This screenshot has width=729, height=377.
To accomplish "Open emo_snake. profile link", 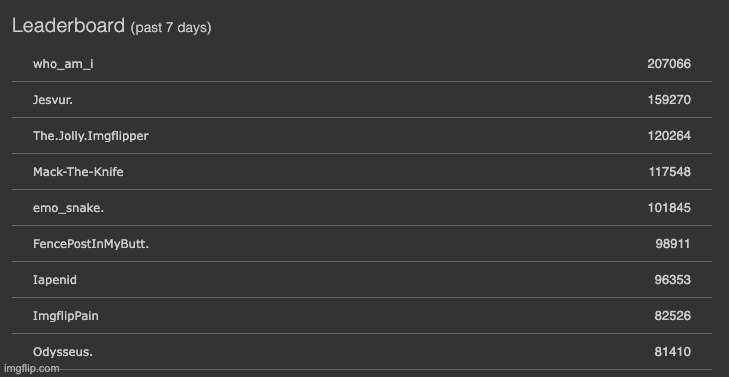I will [68, 208].
